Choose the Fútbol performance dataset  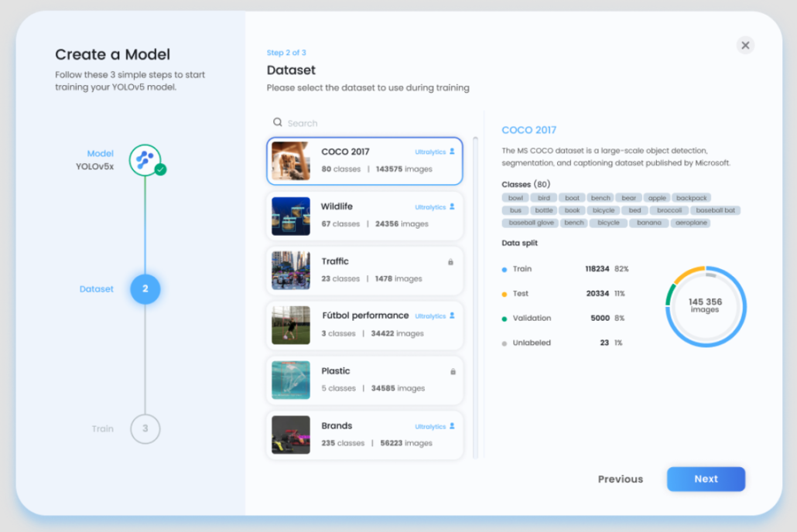[x=365, y=325]
